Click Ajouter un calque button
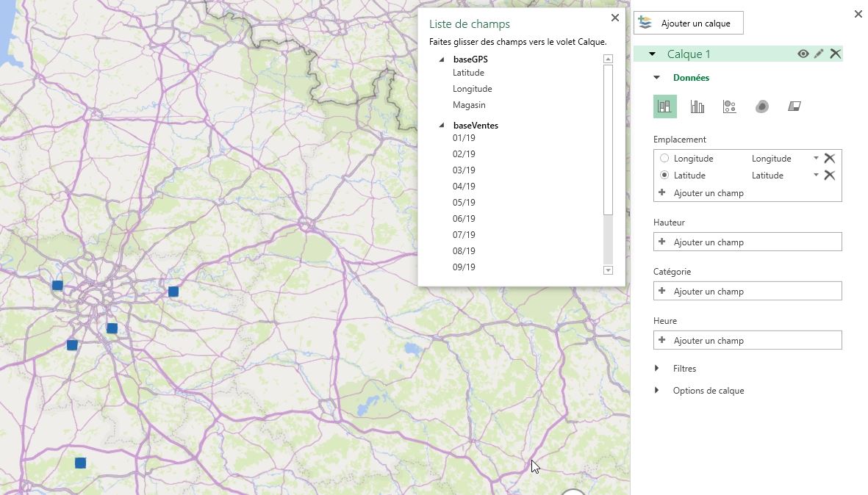This screenshot has width=868, height=495. click(688, 24)
